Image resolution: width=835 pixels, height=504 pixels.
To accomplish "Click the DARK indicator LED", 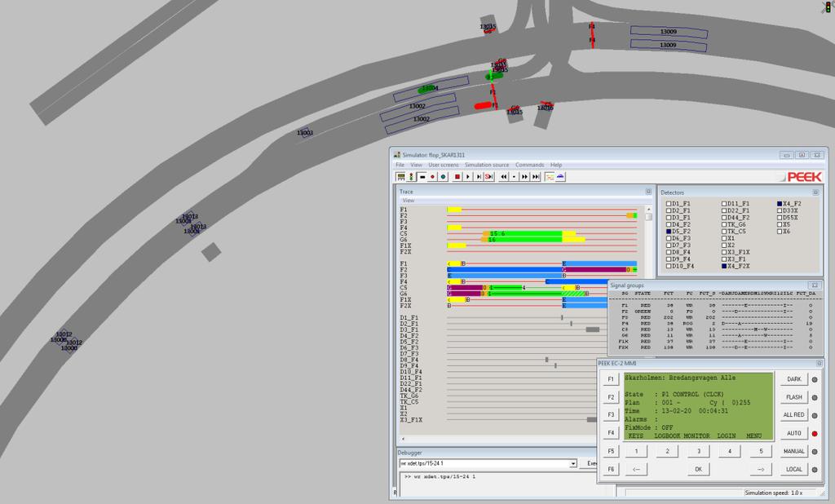I will click(815, 379).
